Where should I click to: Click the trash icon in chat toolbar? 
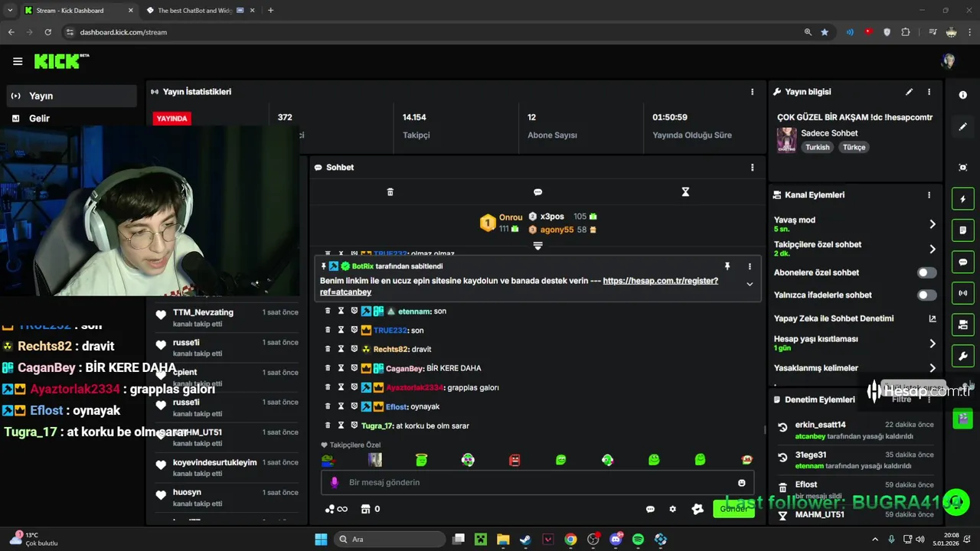click(x=390, y=192)
